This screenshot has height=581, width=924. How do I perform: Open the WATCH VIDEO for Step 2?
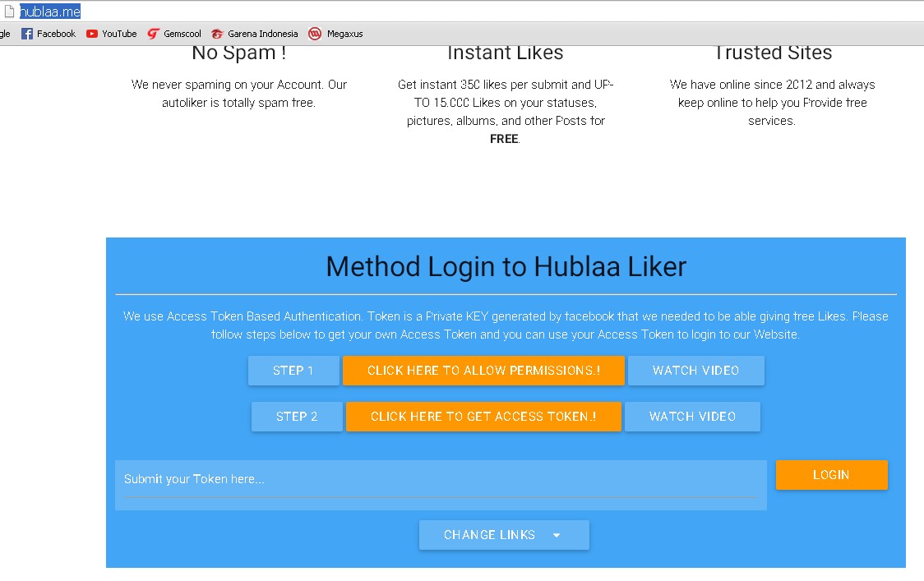click(693, 417)
